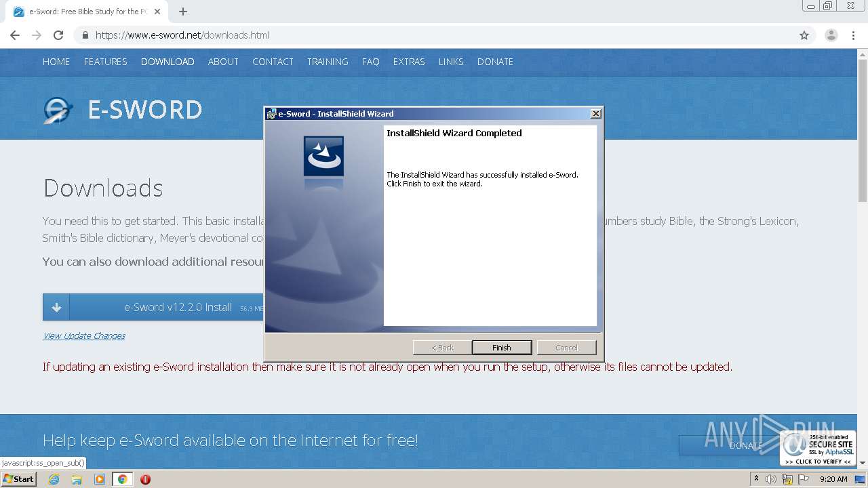Viewport: 868px width, 488px height.
Task: Click the InstallShield logo image
Action: click(x=323, y=157)
